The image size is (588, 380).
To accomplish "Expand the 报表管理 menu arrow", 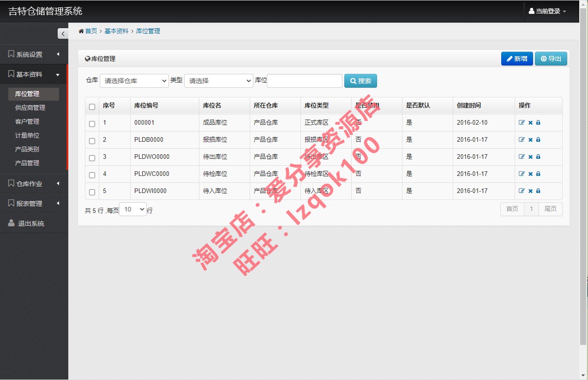I will pyautogui.click(x=58, y=203).
